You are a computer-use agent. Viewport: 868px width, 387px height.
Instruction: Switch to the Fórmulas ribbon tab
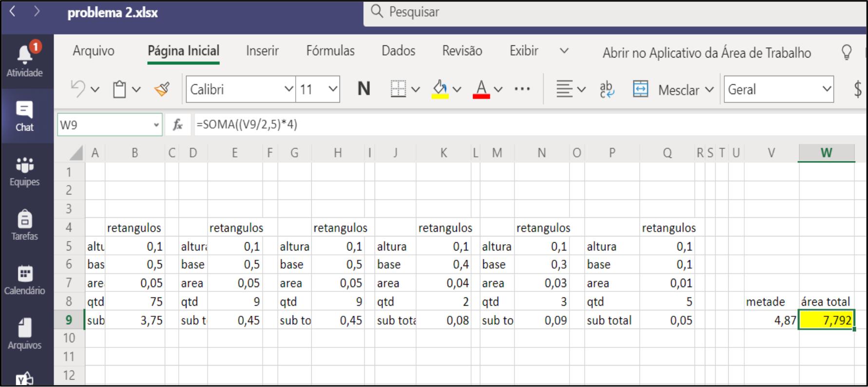(x=330, y=51)
